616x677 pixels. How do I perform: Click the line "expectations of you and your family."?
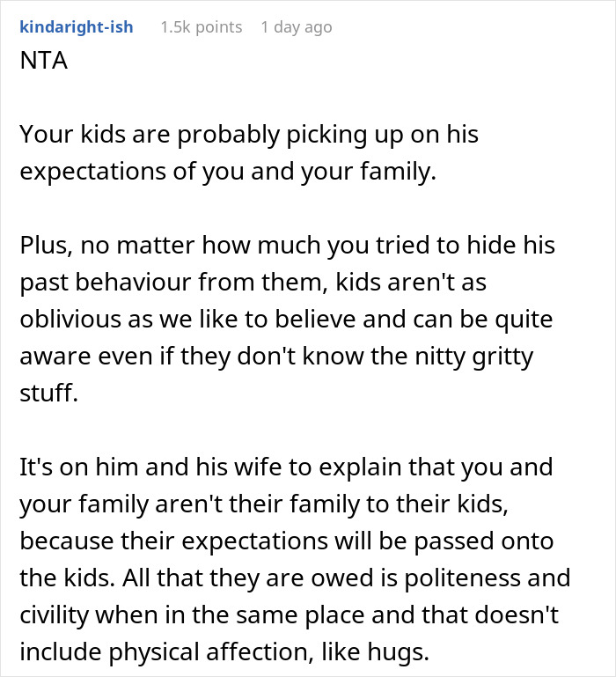(228, 172)
